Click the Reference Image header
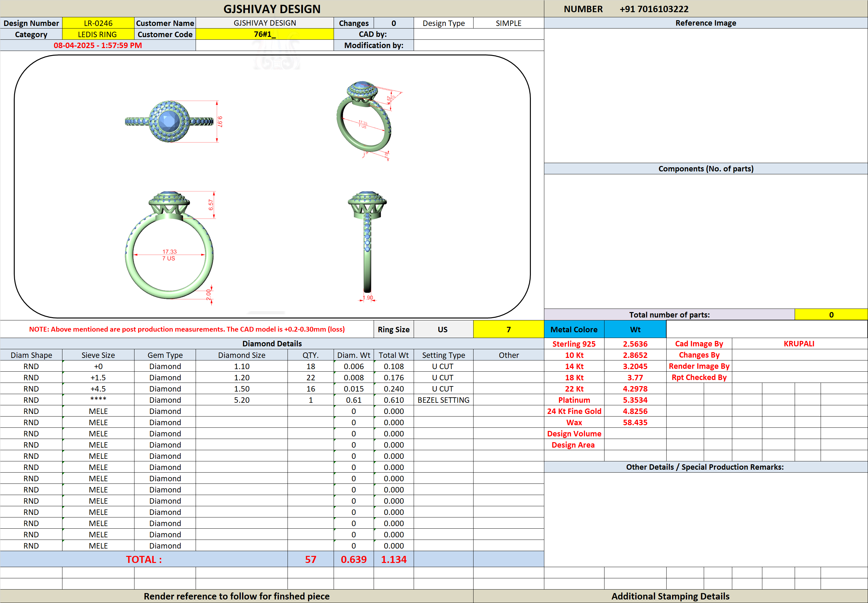Image resolution: width=868 pixels, height=603 pixels. (706, 23)
